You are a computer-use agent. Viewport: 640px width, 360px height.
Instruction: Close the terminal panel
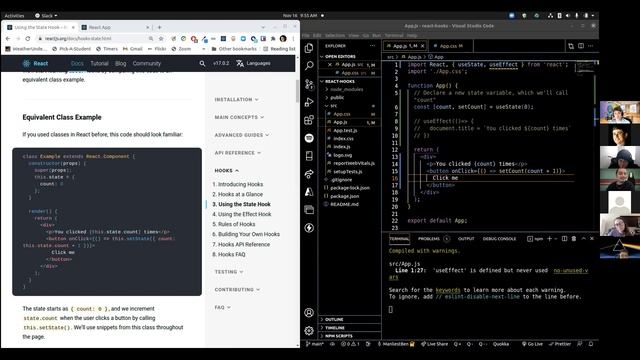pos(592,239)
